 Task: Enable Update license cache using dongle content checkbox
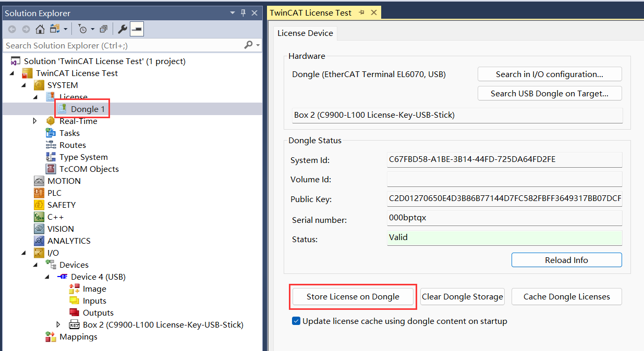296,321
